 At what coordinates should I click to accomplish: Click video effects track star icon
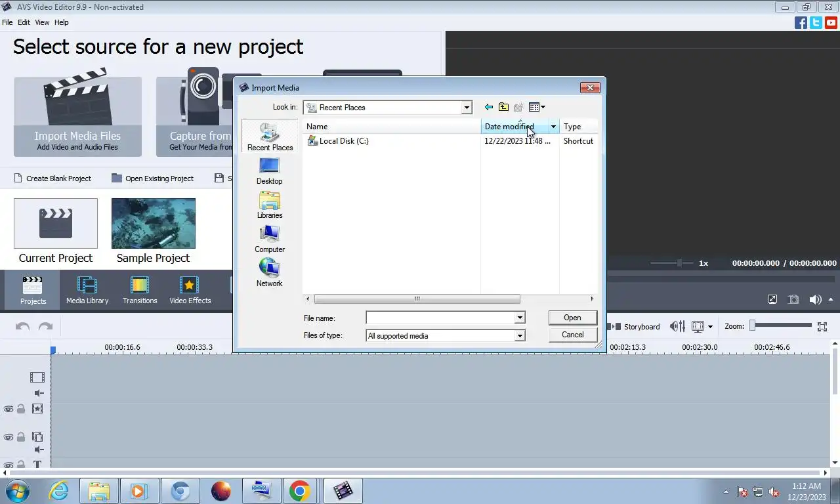click(37, 409)
